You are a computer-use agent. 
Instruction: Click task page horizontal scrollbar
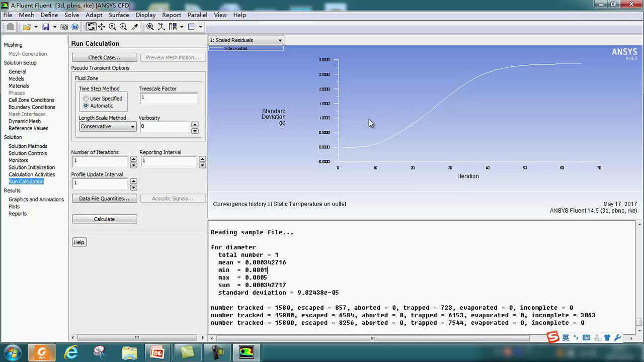click(x=137, y=338)
